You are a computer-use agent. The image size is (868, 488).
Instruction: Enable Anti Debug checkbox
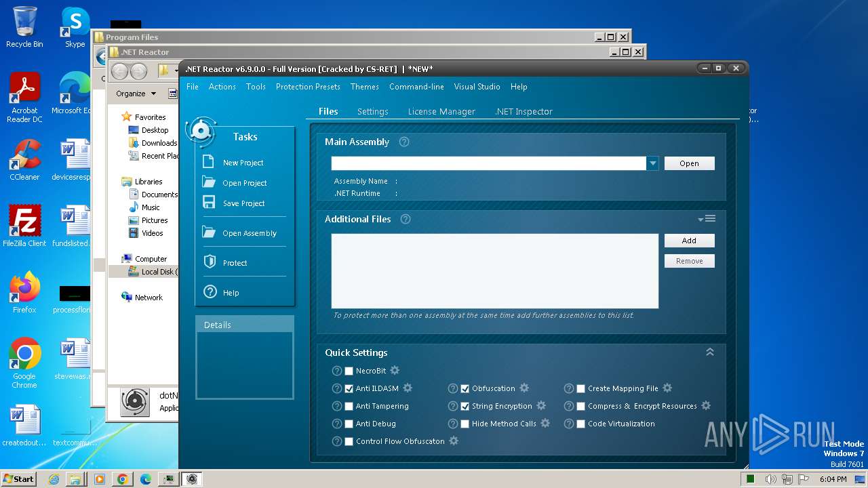349,424
